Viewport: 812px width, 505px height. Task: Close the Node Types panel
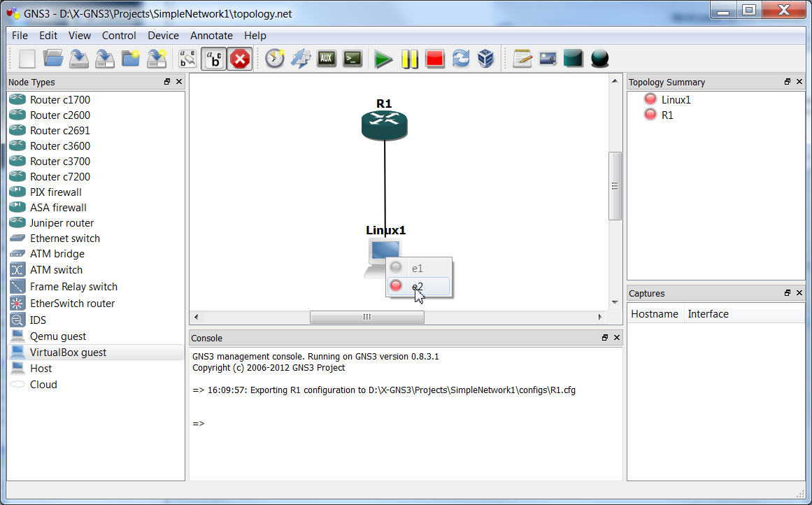pyautogui.click(x=179, y=81)
